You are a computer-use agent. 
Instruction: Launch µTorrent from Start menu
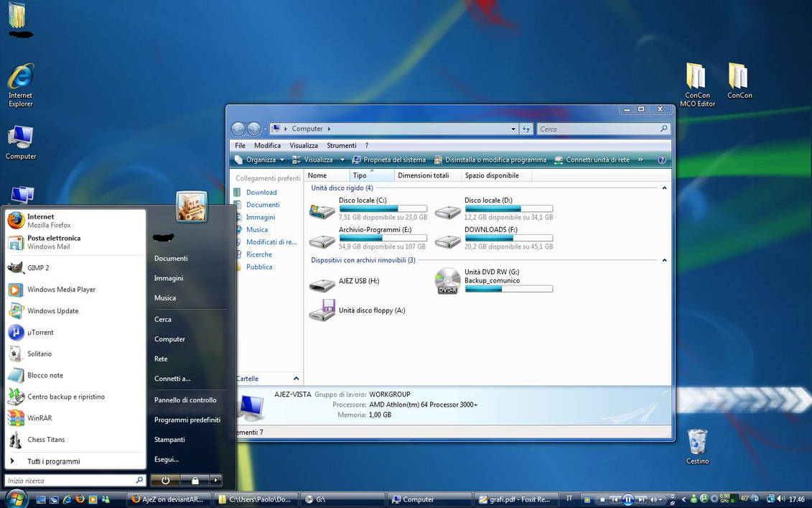tap(75, 332)
